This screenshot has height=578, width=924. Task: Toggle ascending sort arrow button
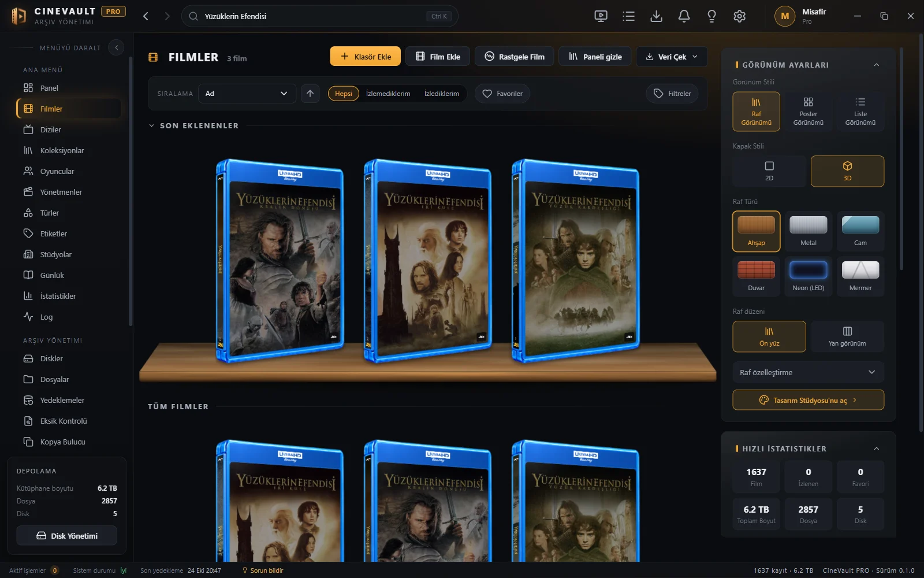[310, 94]
